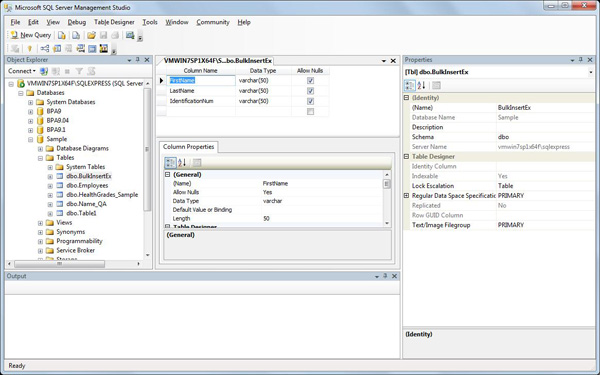
Task: Collapse the Sample database node
Action: click(30, 140)
